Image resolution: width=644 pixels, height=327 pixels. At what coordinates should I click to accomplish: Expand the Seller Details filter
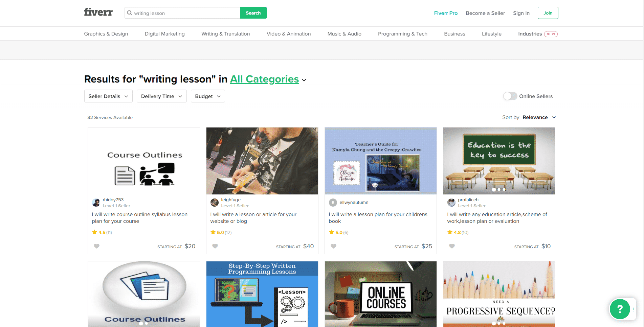tap(108, 96)
